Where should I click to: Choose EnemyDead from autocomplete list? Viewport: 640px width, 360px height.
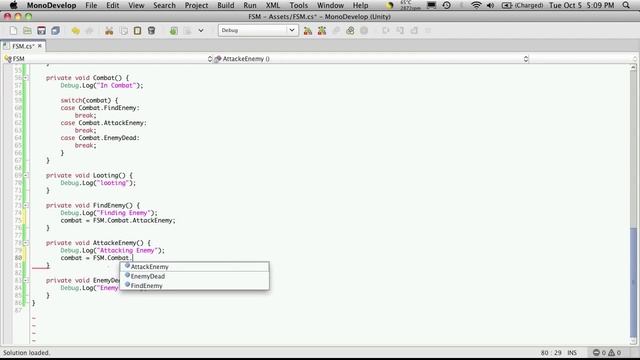[x=194, y=276]
